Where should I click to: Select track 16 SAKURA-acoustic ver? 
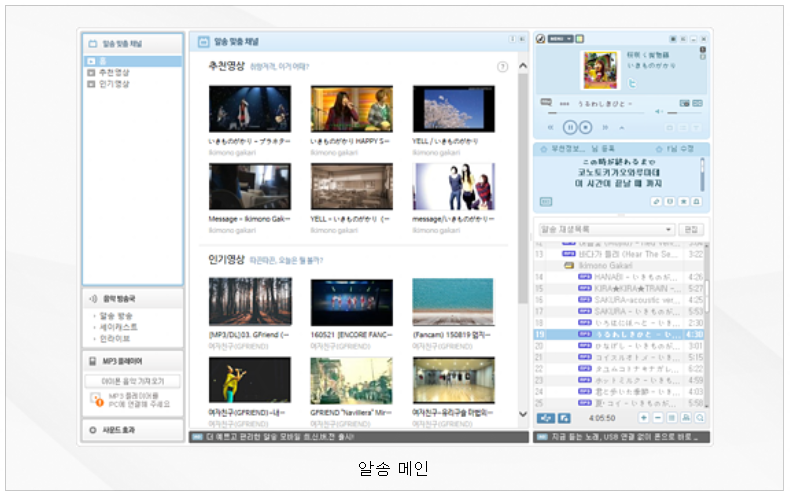(x=619, y=300)
